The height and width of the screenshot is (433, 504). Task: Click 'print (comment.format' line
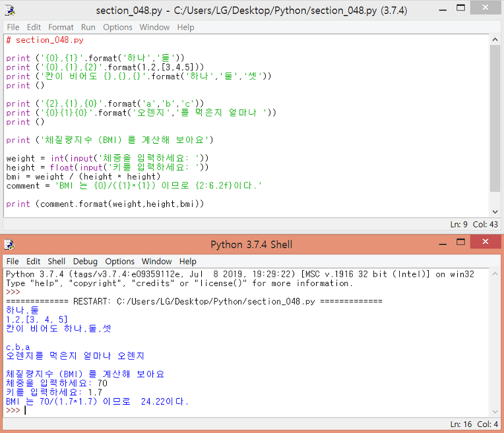click(x=105, y=204)
